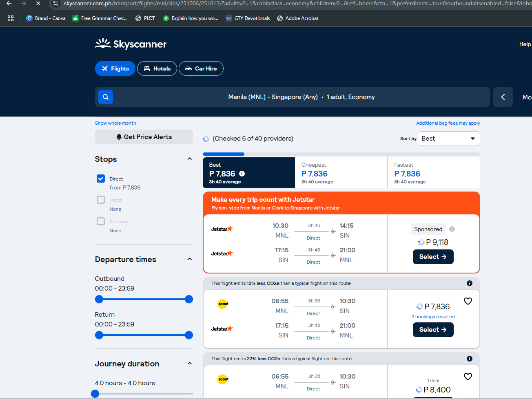Screen dimensions: 532x399
Task: Open Explain how you work bookmark
Action: point(191,18)
